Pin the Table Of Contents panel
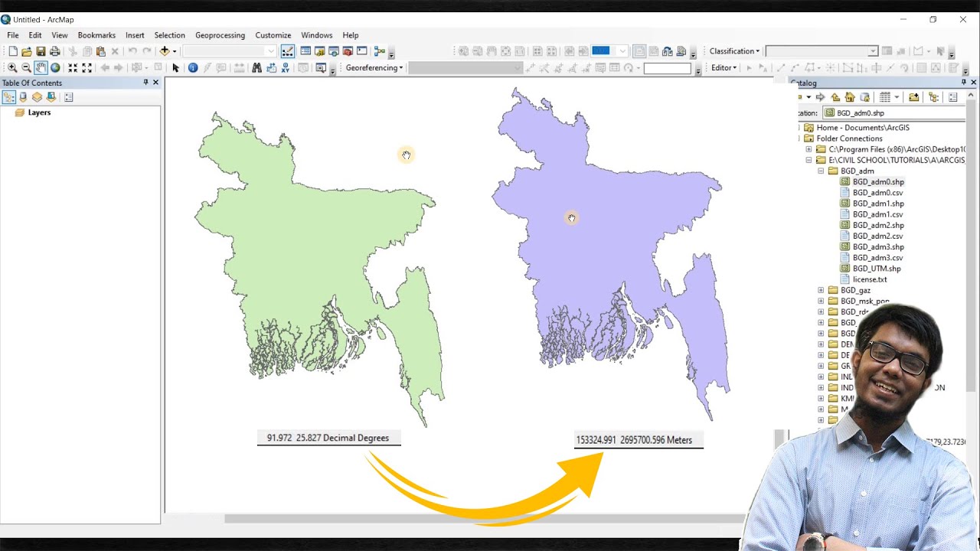The height and width of the screenshot is (551, 980). 145,83
